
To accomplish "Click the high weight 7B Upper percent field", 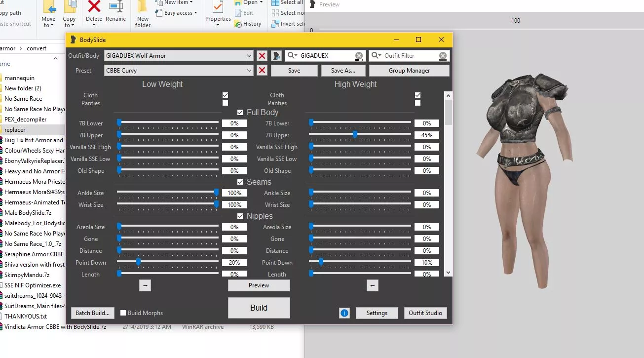I will pos(427,135).
